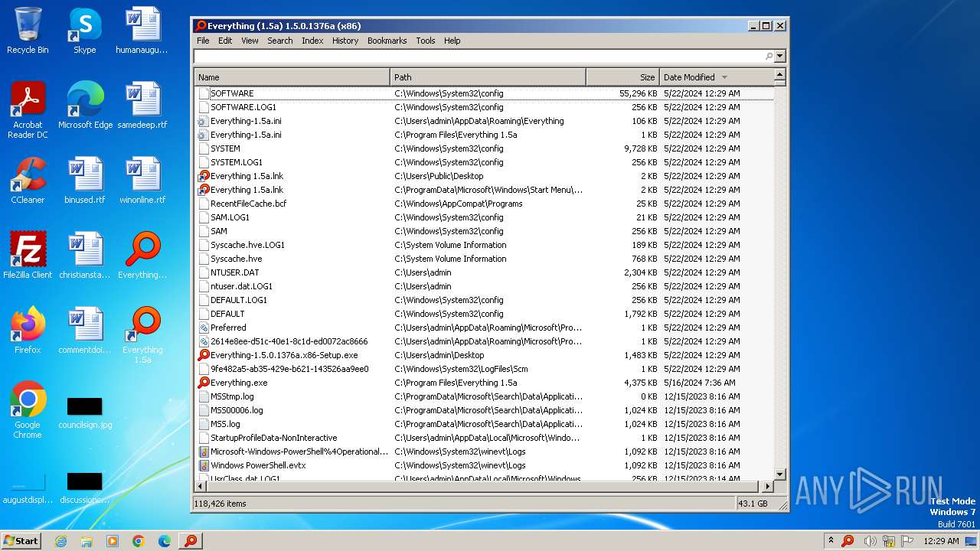Open the Help menu
This screenshot has width=980, height=551.
[452, 41]
